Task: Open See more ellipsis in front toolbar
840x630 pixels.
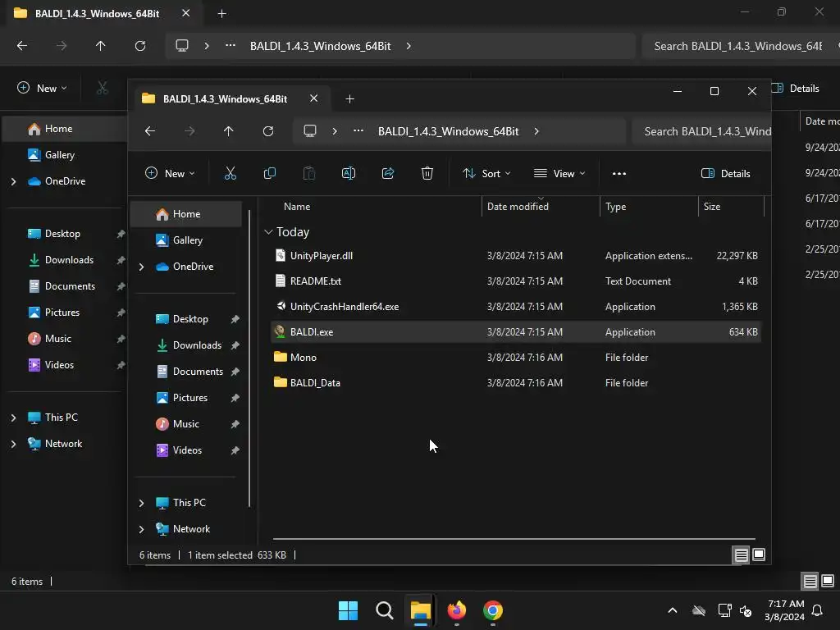Action: pos(619,173)
